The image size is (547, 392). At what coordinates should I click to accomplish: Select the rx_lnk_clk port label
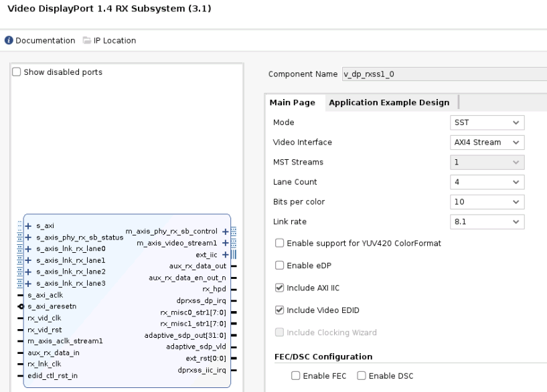pos(44,364)
